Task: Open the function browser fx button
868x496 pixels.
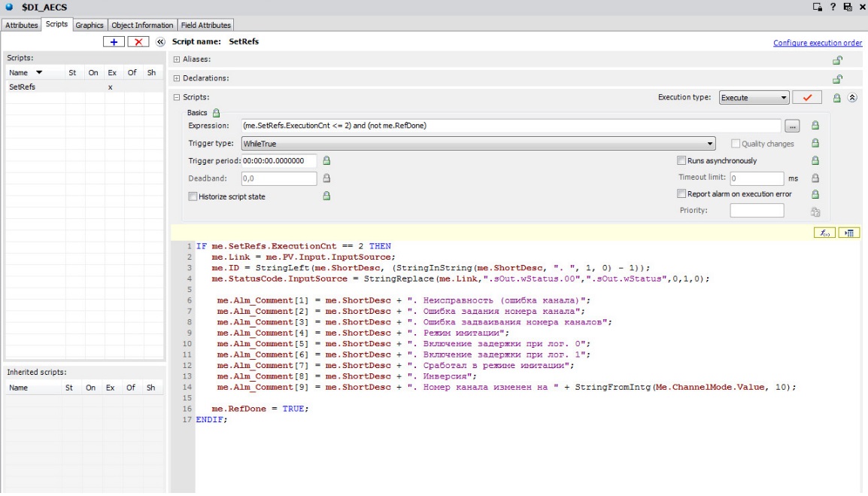Action: [824, 233]
